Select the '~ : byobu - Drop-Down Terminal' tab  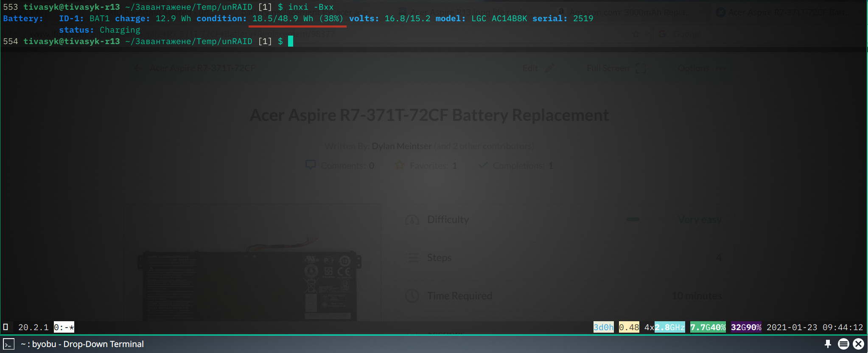click(x=82, y=344)
